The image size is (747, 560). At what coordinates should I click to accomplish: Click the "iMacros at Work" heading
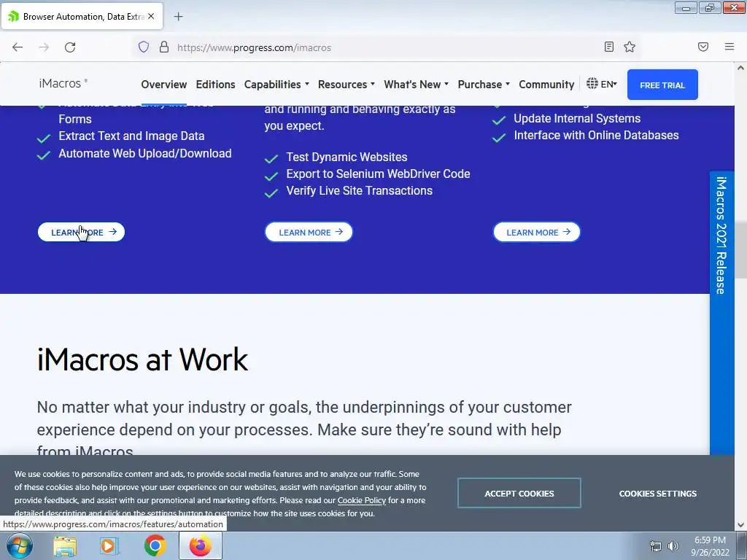pos(142,359)
